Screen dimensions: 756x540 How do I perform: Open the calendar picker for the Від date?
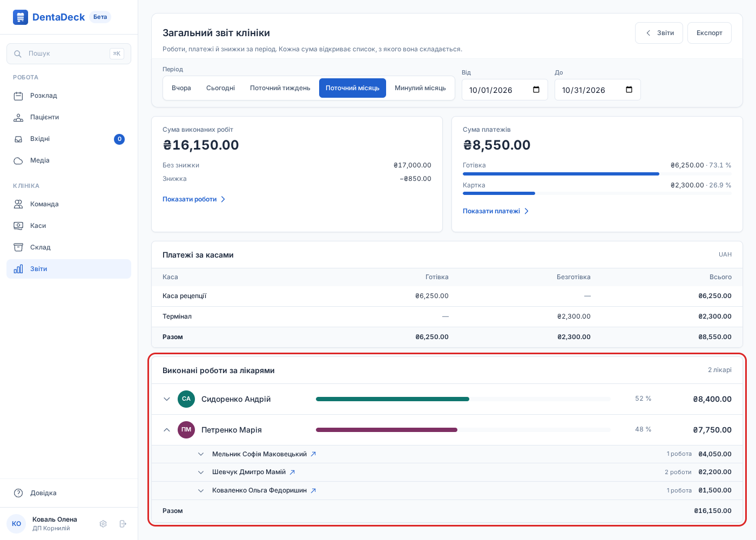[x=536, y=90]
